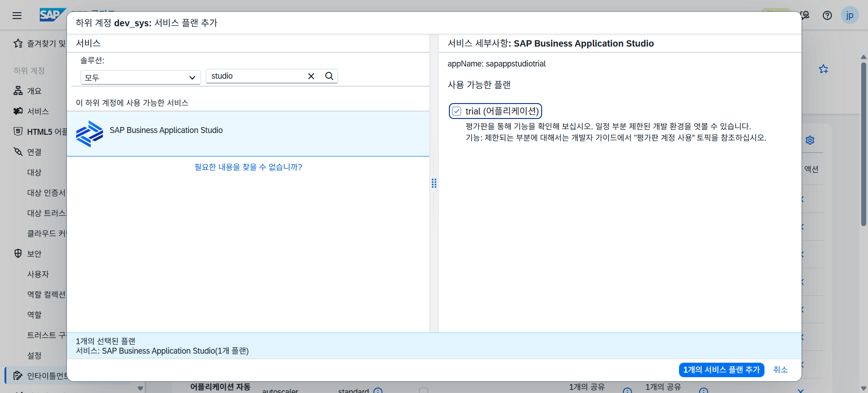Open 사용자 in the sidebar
The height and width of the screenshot is (393, 868).
pos(38,274)
